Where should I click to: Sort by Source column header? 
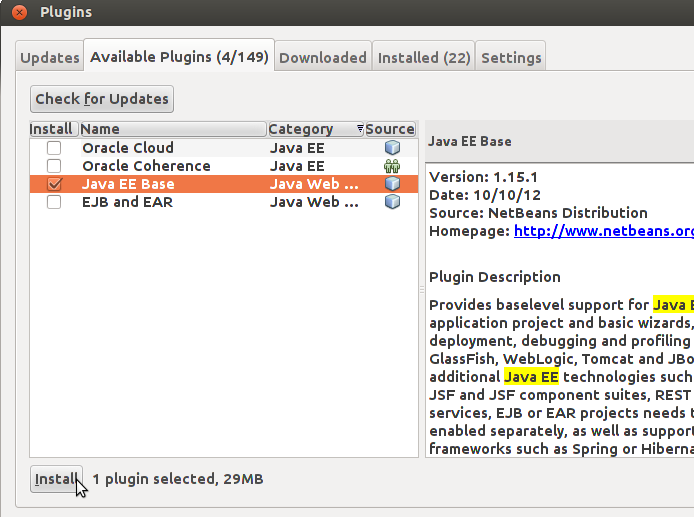tap(390, 129)
